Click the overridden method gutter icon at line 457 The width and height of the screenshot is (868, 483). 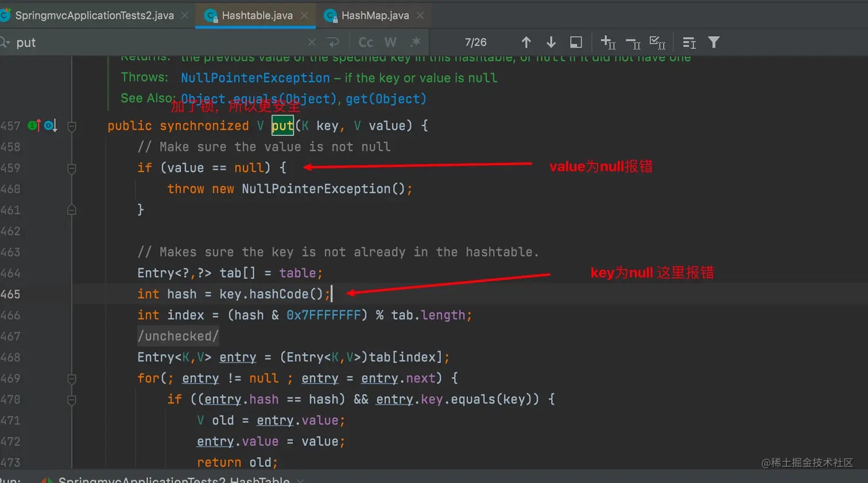click(51, 126)
